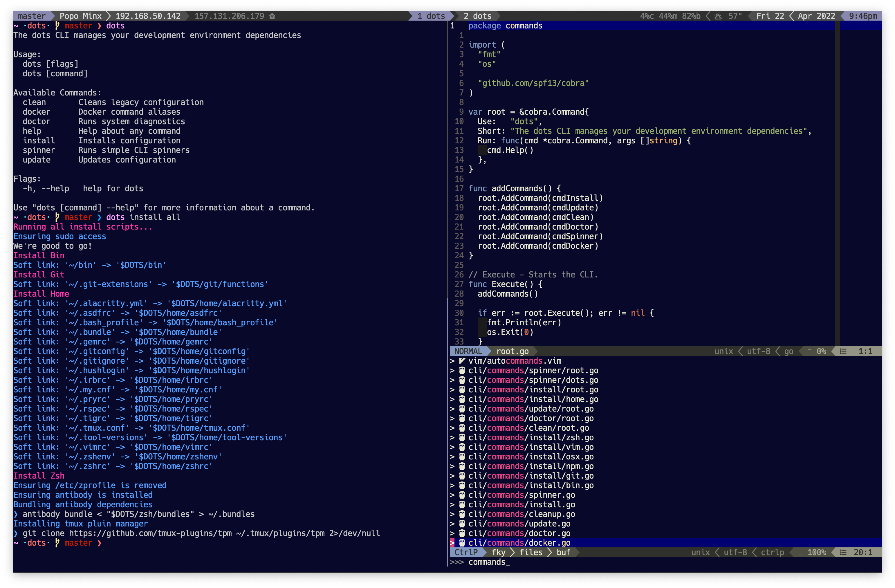Click the gopher icon for cli/commands/install/npm.go

coord(462,466)
